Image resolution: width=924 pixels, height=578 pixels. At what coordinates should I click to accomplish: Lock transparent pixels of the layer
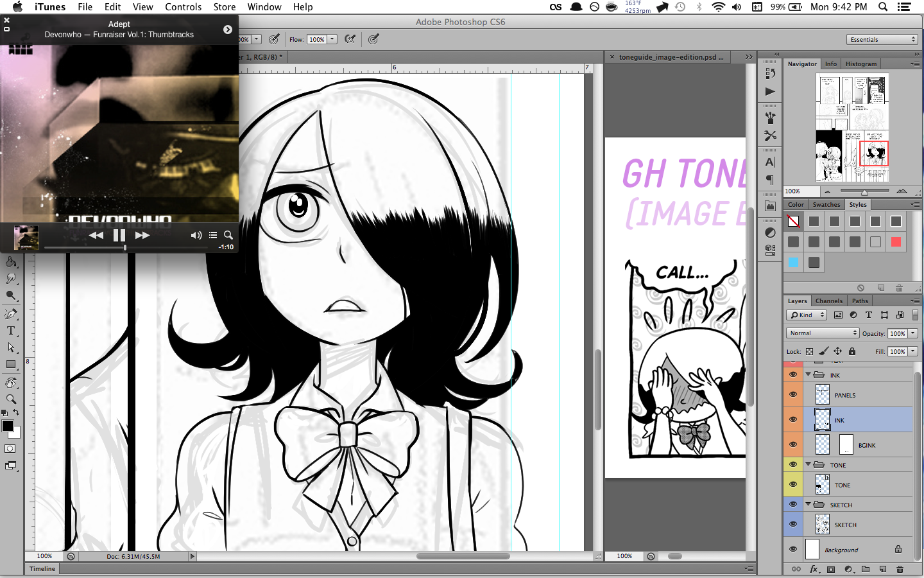810,351
